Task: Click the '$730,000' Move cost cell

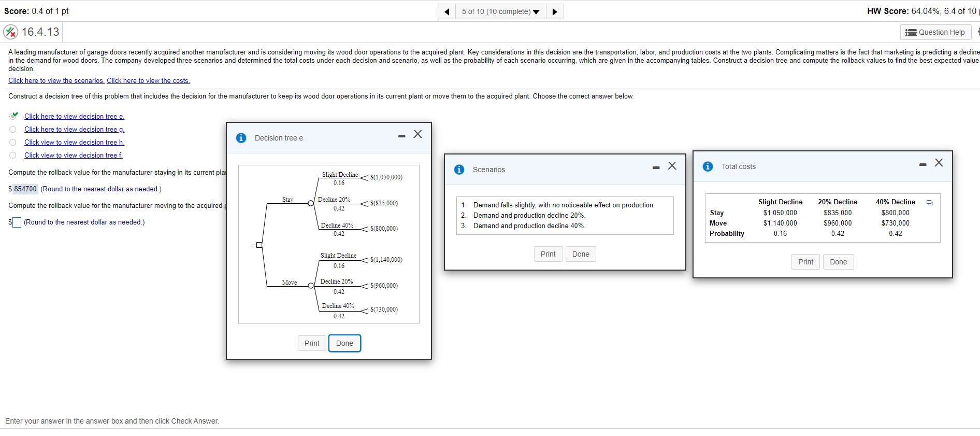Action: pos(896,223)
